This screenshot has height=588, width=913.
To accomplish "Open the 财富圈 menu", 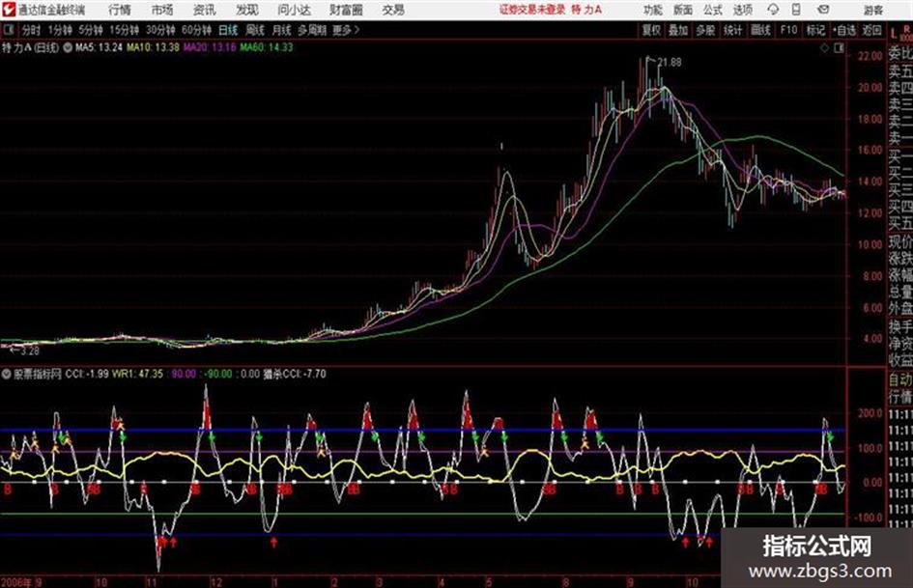I will 346,10.
